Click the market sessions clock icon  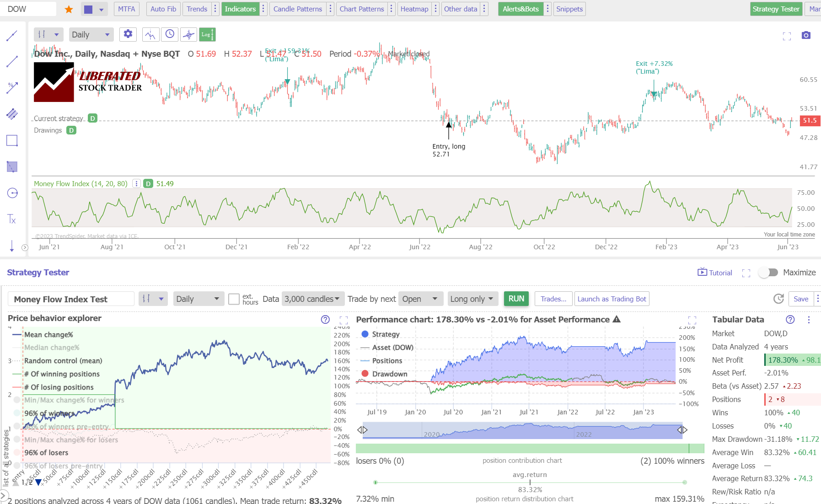tap(169, 34)
